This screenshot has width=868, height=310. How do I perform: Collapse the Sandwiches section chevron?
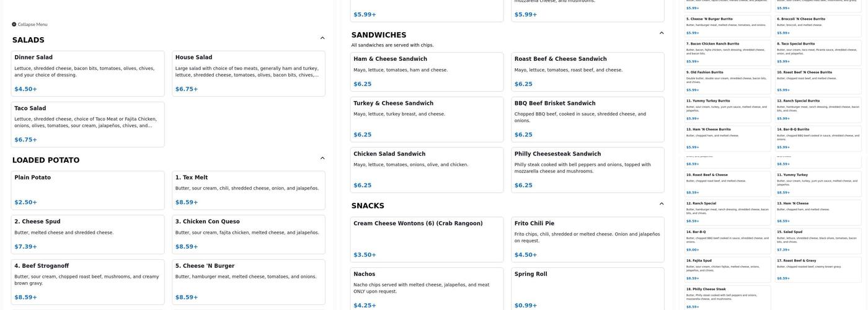tap(662, 33)
